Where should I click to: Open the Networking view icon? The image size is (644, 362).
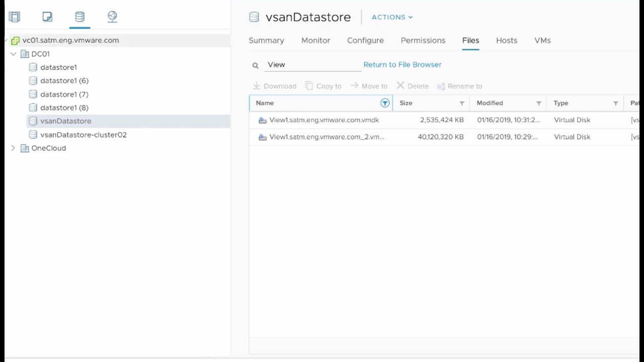[x=112, y=17]
